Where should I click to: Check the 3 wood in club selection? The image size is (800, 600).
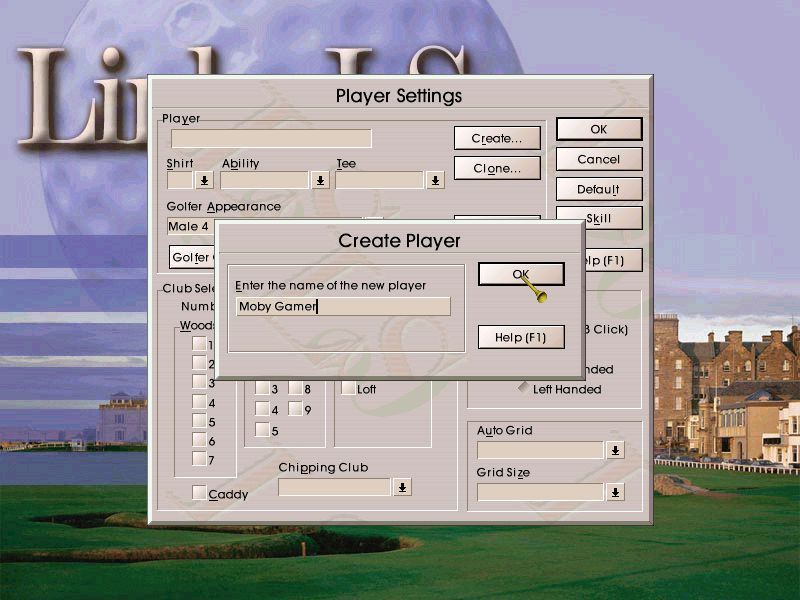pyautogui.click(x=198, y=381)
